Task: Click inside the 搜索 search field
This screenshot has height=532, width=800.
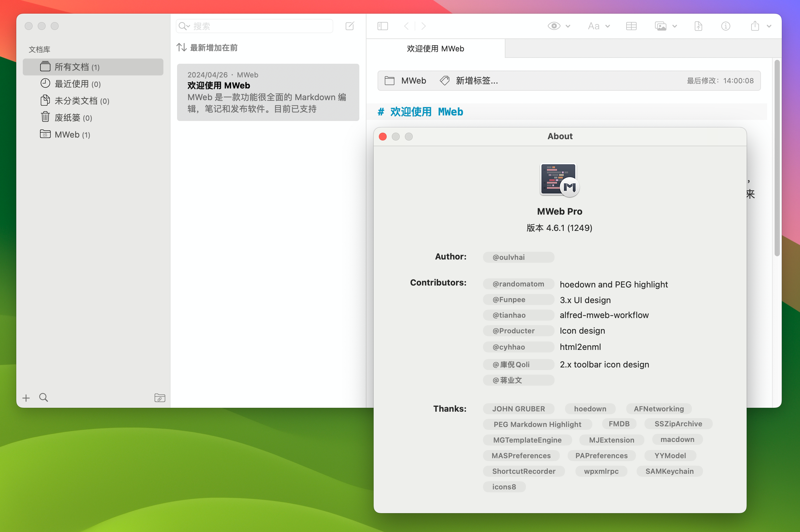Action: pos(254,26)
